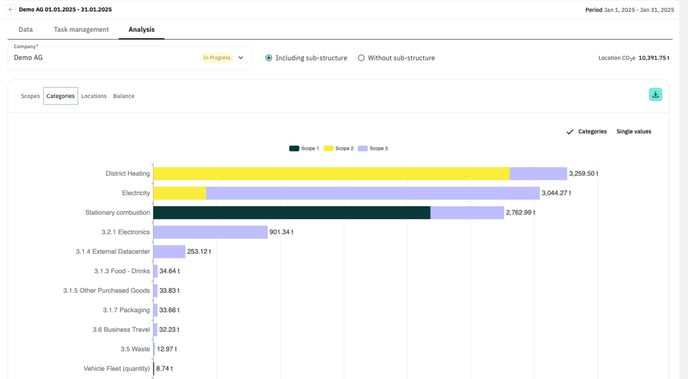The image size is (688, 379).
Task: Switch to Scopes chart view
Action: click(30, 96)
